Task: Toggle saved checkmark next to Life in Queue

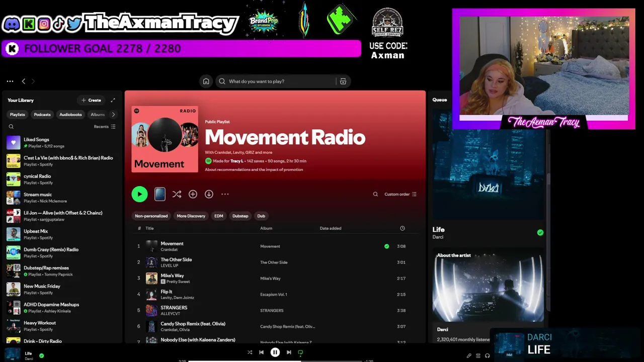Action: pyautogui.click(x=540, y=233)
